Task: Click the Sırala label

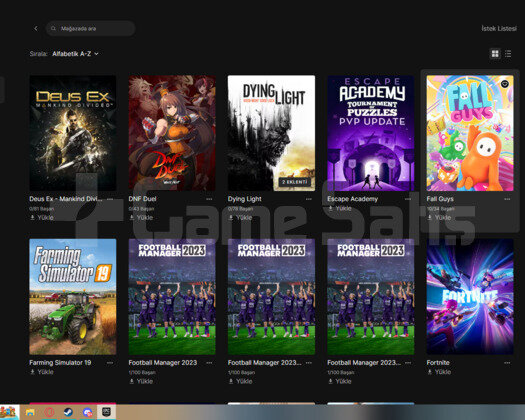Action: coord(39,54)
